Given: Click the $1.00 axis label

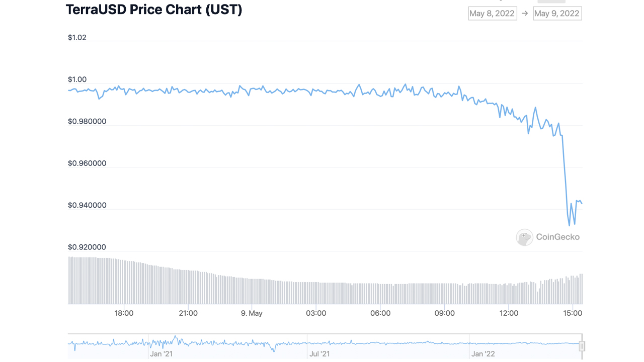Looking at the screenshot, I should (76, 79).
